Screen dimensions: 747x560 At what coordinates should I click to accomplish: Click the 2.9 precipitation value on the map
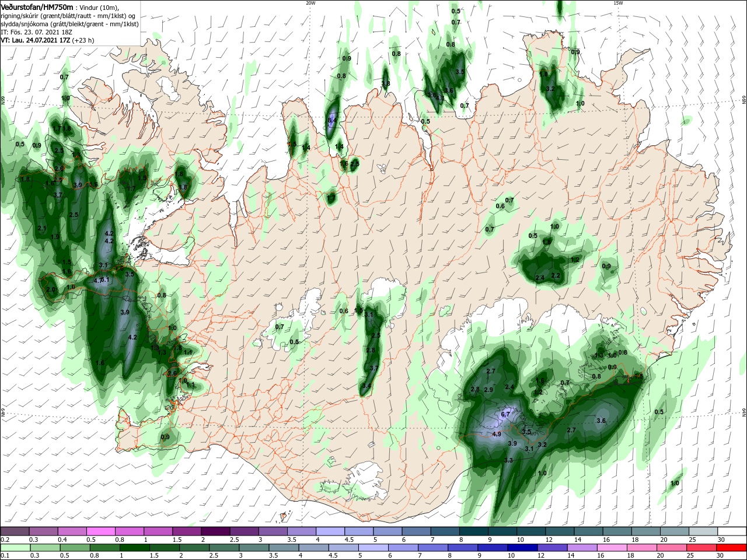[x=488, y=389]
